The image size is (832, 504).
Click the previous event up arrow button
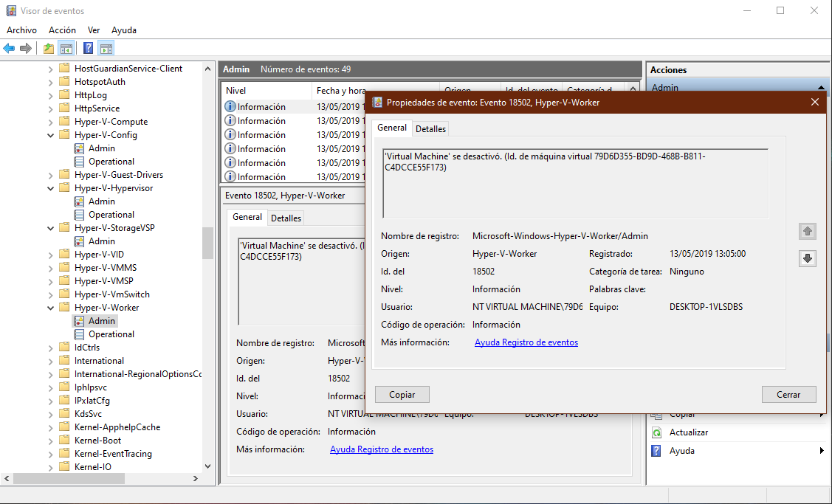tap(808, 231)
